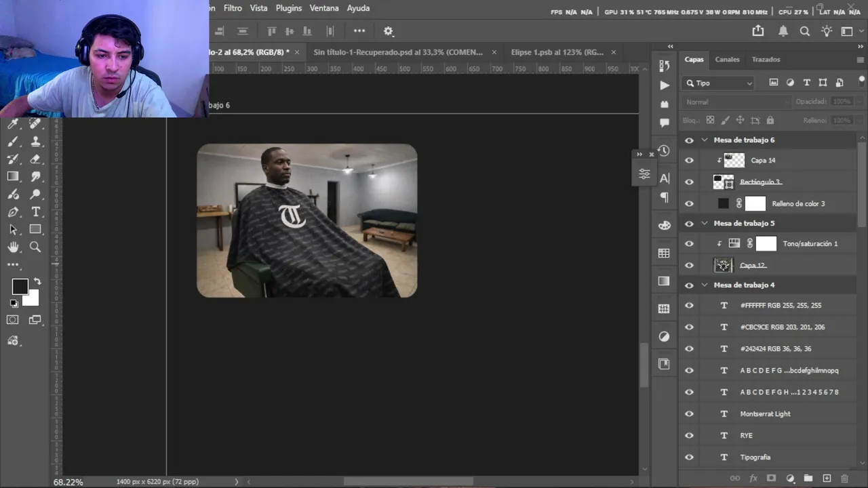Viewport: 868px width, 488px height.
Task: Select the Eyedropper tool
Action: pyautogui.click(x=13, y=124)
